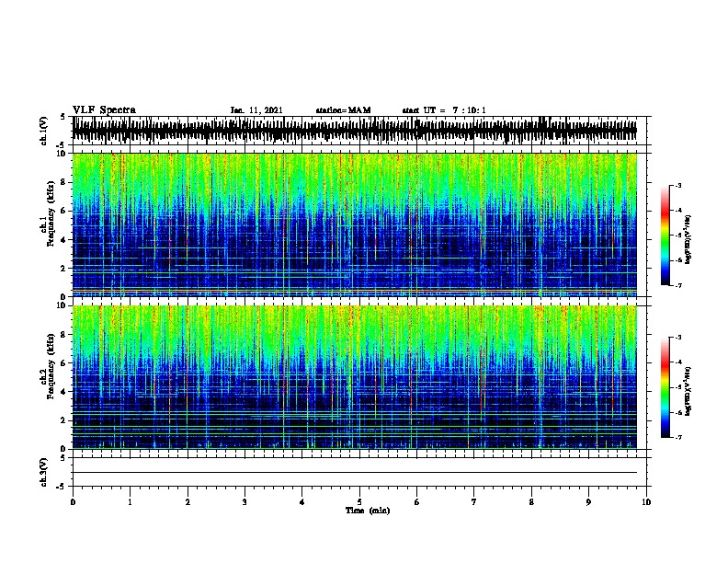The image size is (728, 563).
Task: Click the "-3" label on ch.1 color bar
Action: click(x=677, y=185)
